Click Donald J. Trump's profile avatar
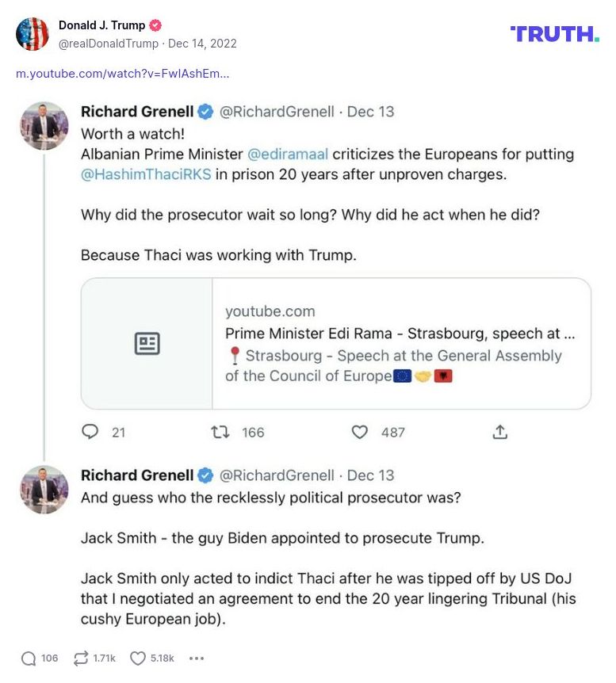The width and height of the screenshot is (616, 683). coord(33,33)
